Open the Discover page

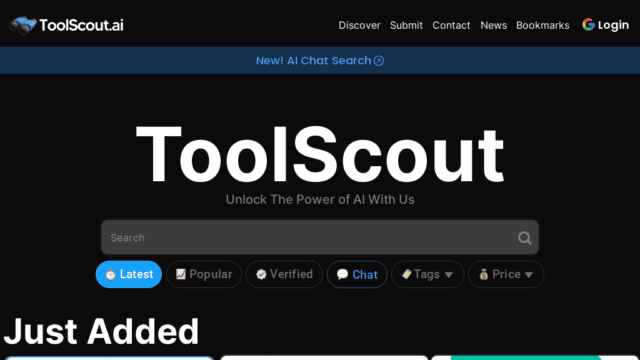(359, 25)
